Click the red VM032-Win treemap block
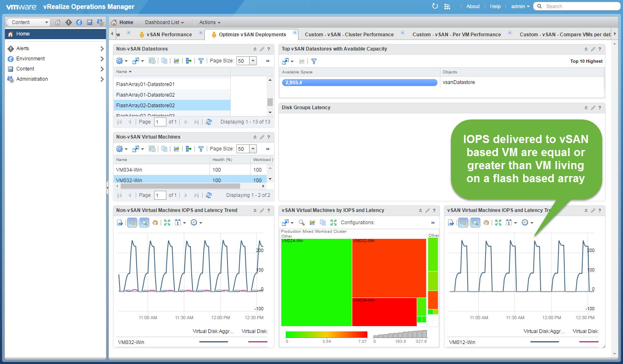 point(389,268)
